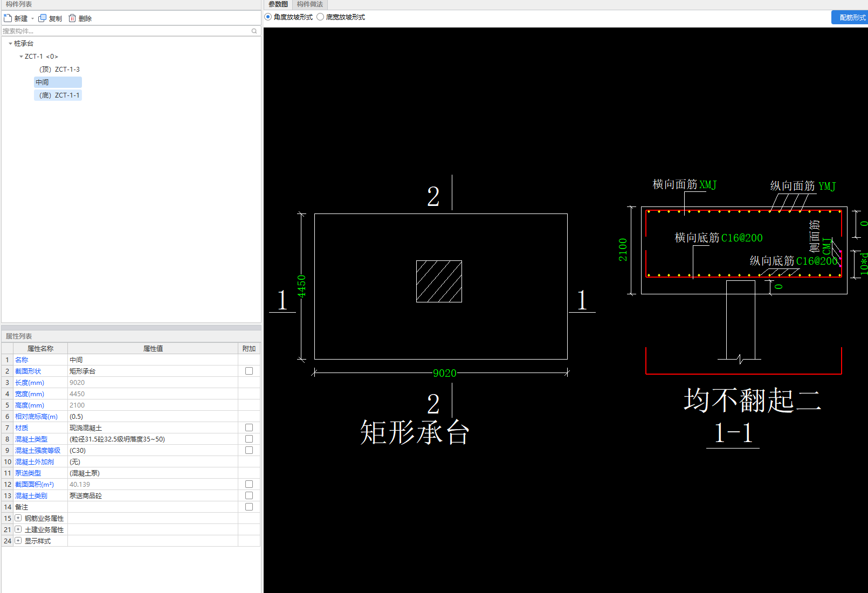The image size is (868, 593).
Task: Toggle the 混凝土强度等级 附加 checkbox
Action: pos(249,450)
